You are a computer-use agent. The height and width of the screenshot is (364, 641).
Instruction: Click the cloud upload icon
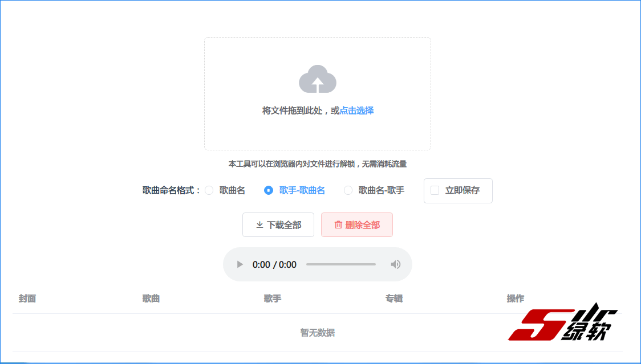317,80
